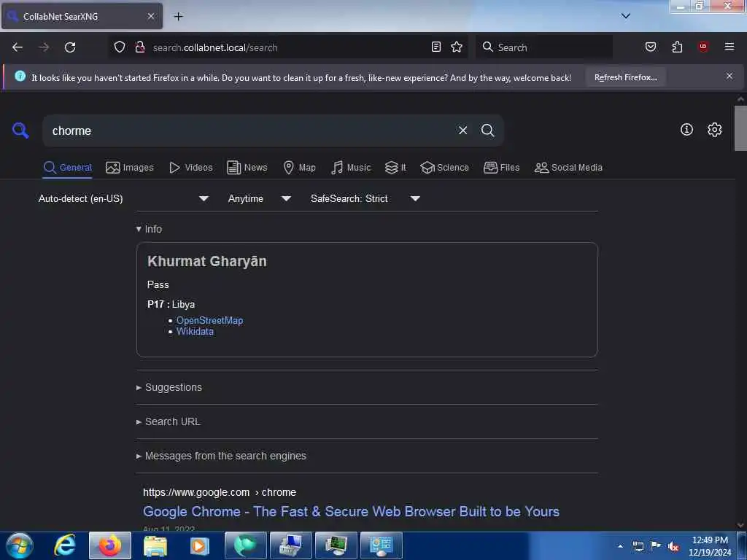The height and width of the screenshot is (560, 747).
Task: Open a new browser tab
Action: (x=178, y=17)
